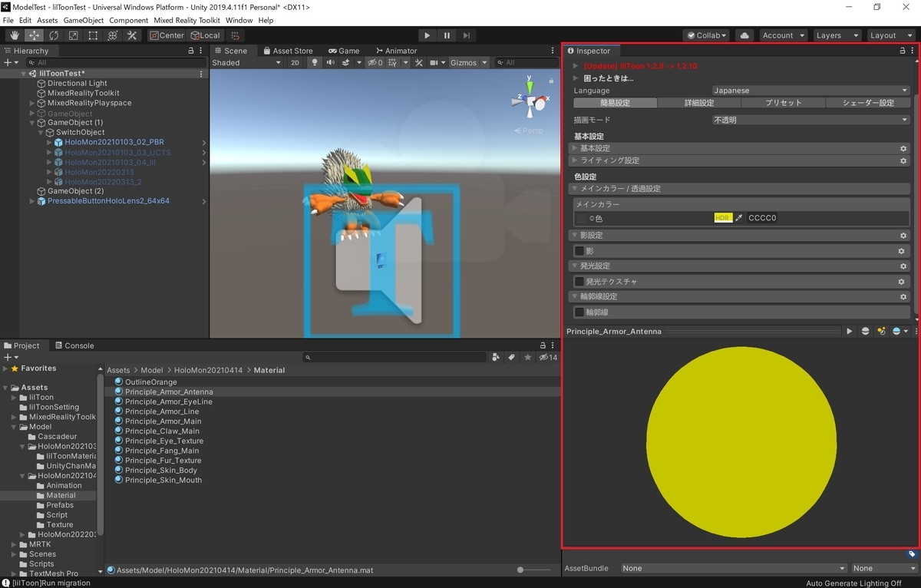Select the Rotate tool
This screenshot has width=921, height=588.
pyautogui.click(x=54, y=35)
